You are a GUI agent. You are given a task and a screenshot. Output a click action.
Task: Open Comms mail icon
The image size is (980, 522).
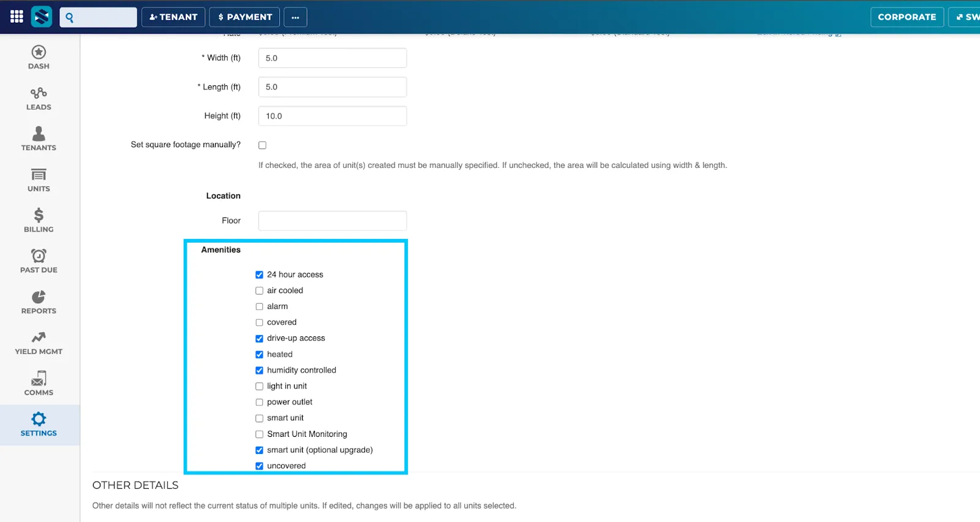(39, 378)
